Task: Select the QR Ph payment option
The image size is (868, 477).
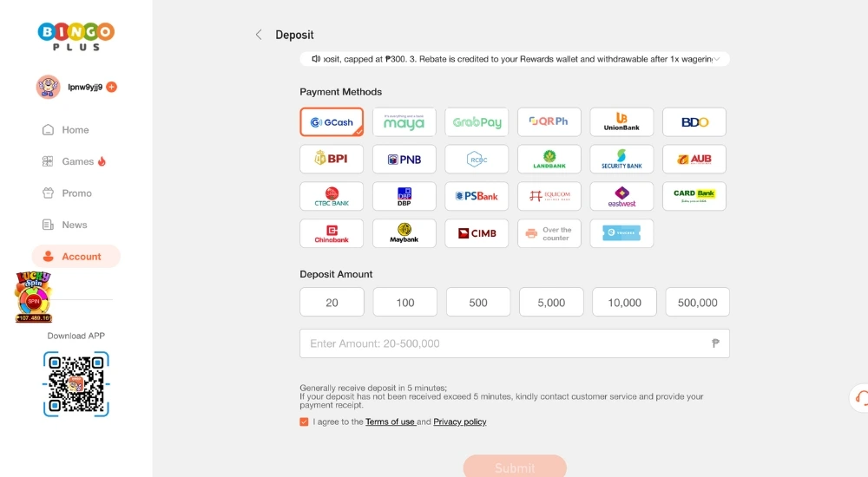Action: pos(549,121)
